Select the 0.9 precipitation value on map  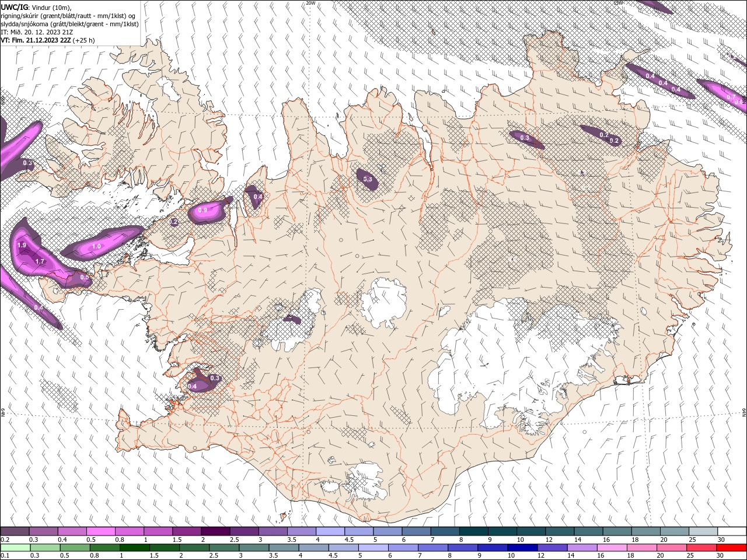pyautogui.click(x=203, y=210)
